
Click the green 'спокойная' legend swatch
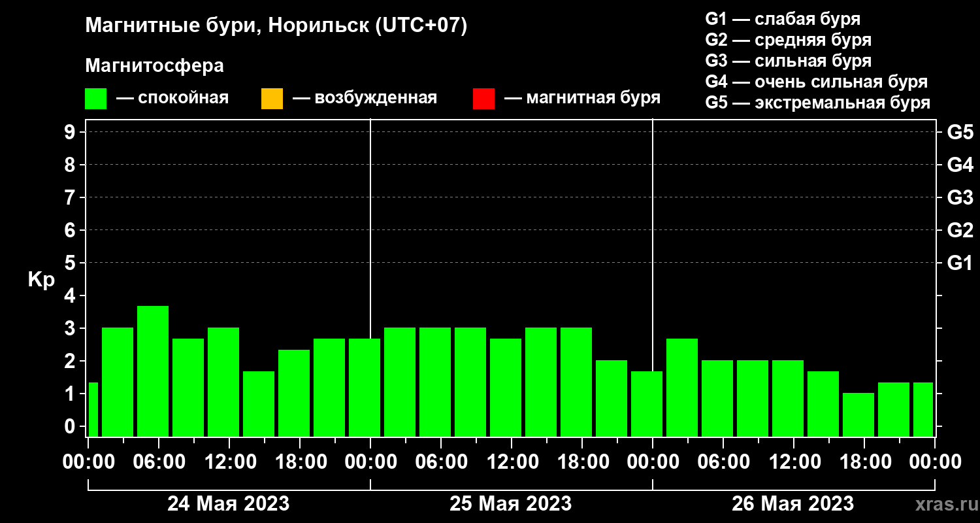(96, 99)
